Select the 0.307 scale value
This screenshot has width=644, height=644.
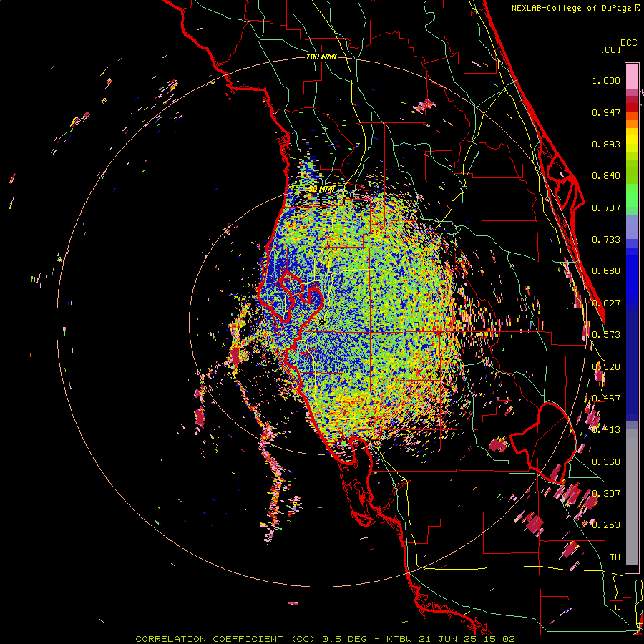point(606,494)
